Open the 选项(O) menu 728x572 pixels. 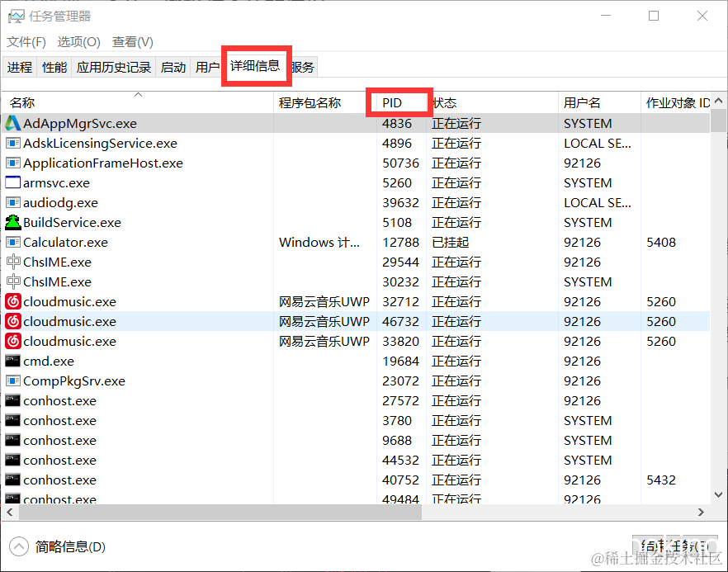pyautogui.click(x=79, y=42)
